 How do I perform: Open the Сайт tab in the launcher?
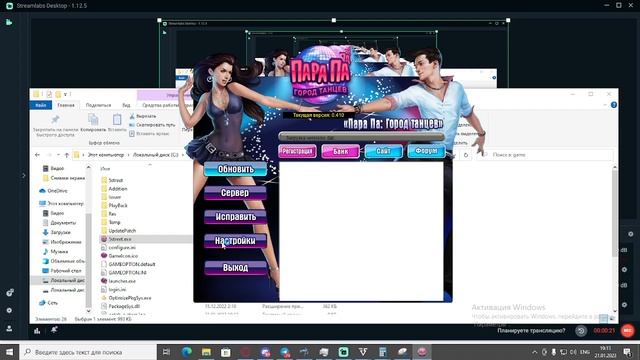tap(383, 151)
